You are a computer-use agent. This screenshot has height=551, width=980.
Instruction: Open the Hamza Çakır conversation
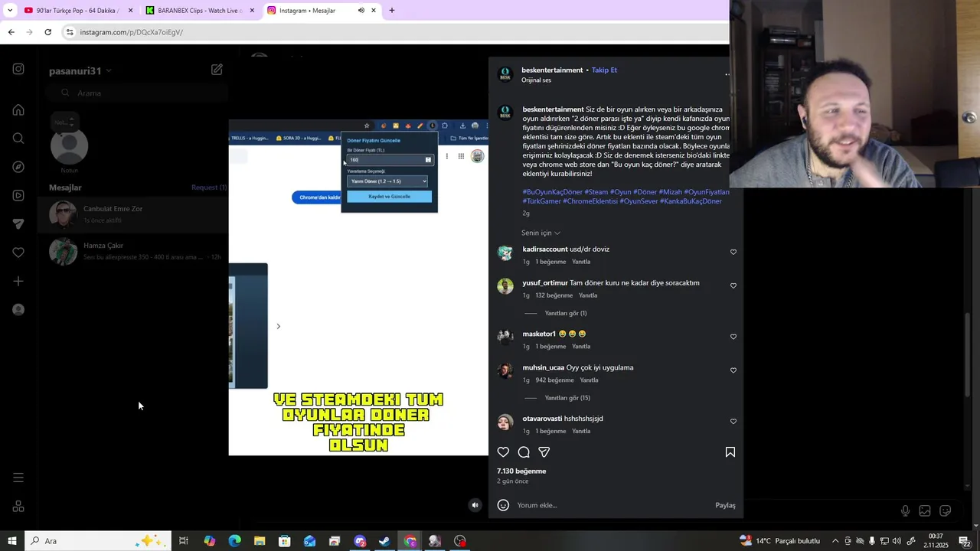(x=132, y=251)
